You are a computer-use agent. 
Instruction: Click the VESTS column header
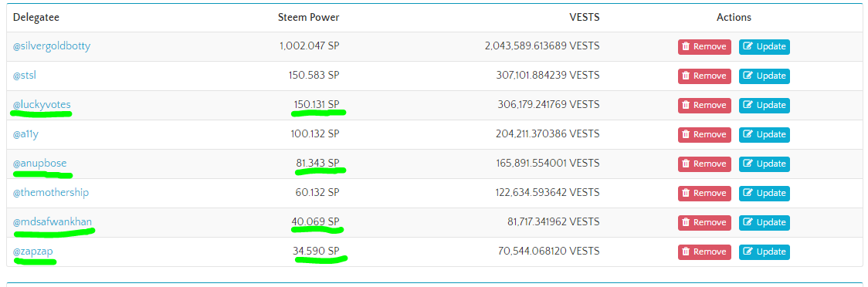click(x=584, y=17)
